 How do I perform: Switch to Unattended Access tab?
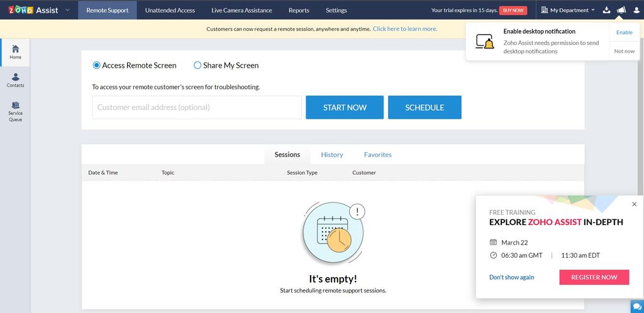[170, 10]
